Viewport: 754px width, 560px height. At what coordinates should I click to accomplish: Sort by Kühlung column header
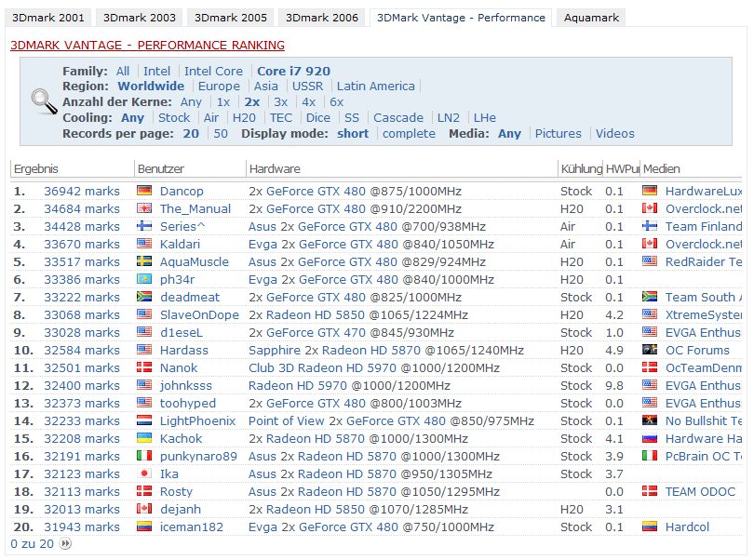(581, 169)
